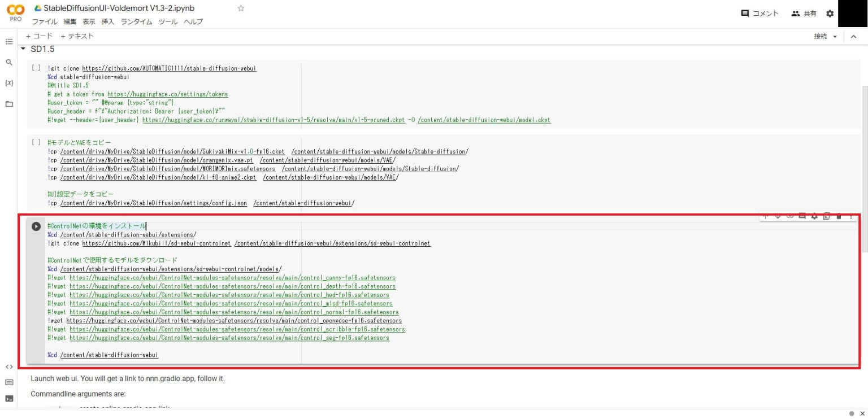Open the 接続 connect dropdown arrow

tap(835, 37)
